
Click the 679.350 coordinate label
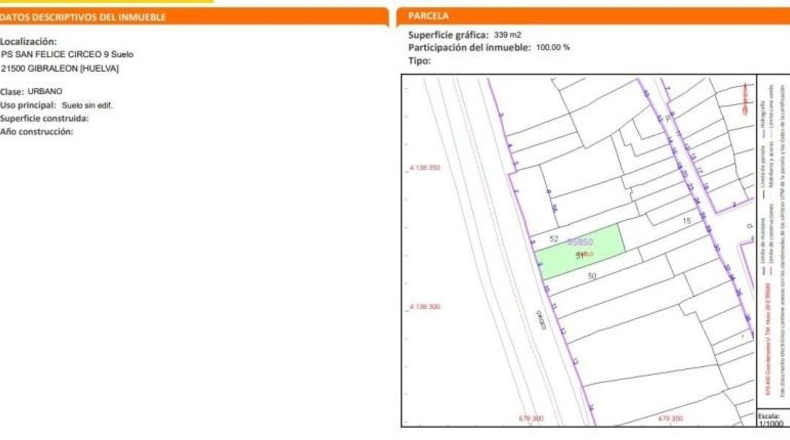click(671, 418)
